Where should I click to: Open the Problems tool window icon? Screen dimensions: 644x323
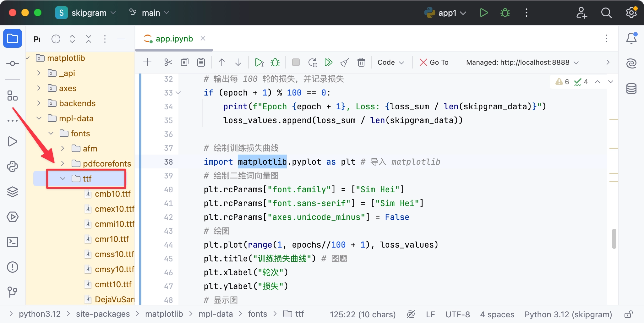point(13,267)
